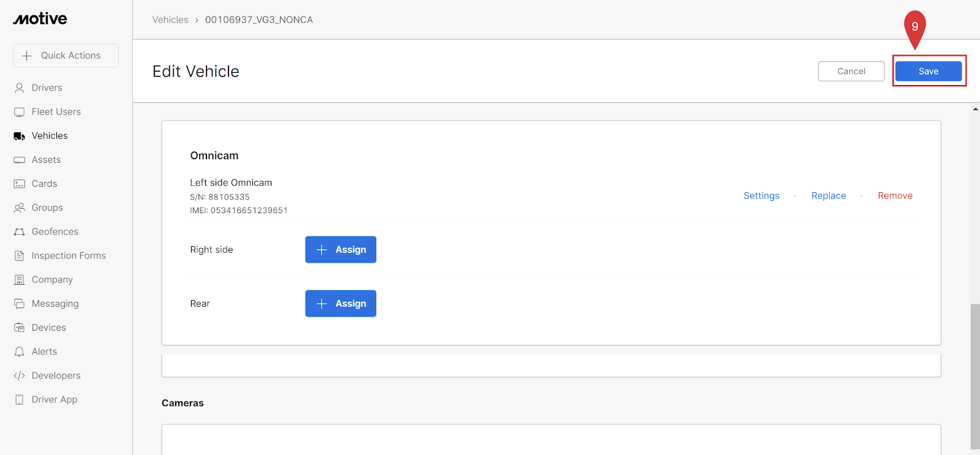This screenshot has height=455, width=980.
Task: Click the Developers code brackets icon
Action: (20, 375)
